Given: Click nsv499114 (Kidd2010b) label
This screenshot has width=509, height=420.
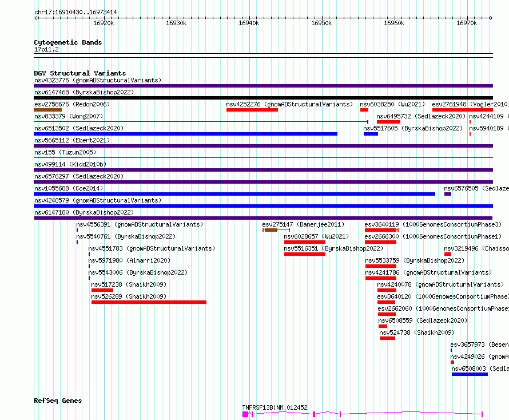Looking at the screenshot, I should [x=70, y=164].
